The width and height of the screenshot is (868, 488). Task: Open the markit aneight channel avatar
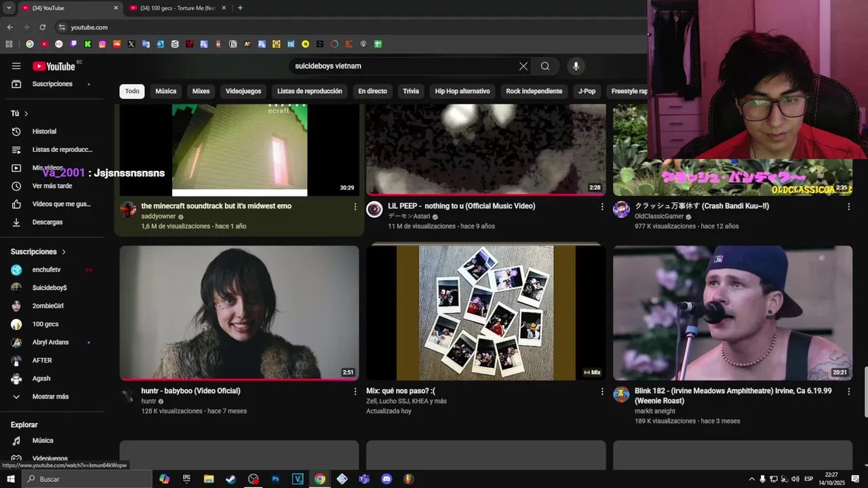pyautogui.click(x=621, y=394)
